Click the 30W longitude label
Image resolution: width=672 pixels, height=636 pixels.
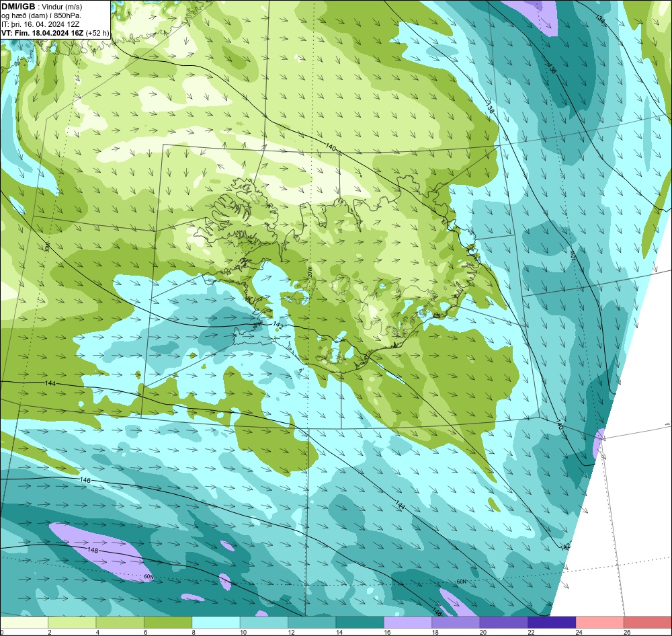pyautogui.click(x=47, y=247)
